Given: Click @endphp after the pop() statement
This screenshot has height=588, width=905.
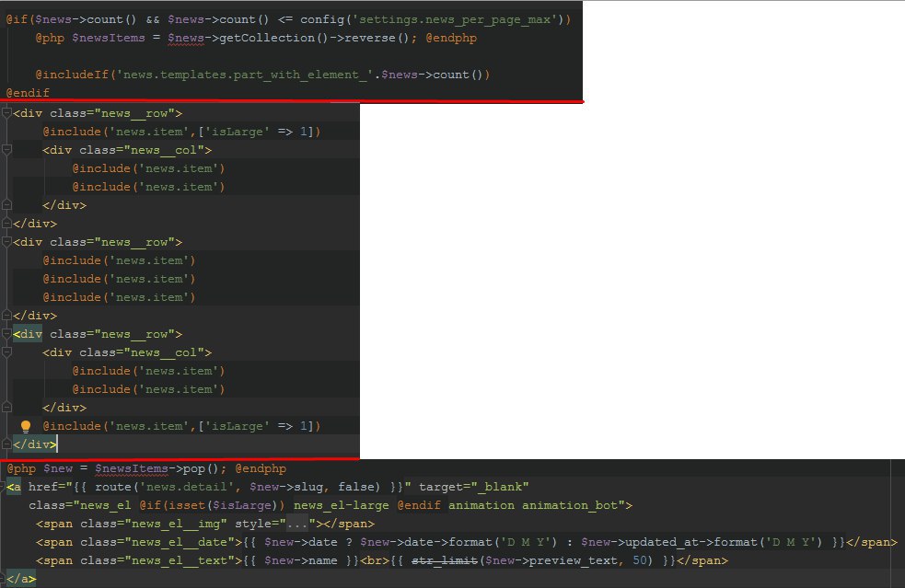Looking at the screenshot, I should 261,468.
